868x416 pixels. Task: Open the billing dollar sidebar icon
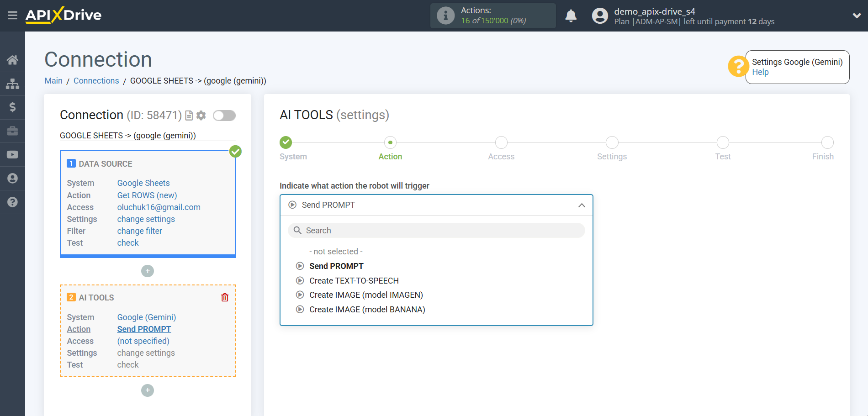12,107
